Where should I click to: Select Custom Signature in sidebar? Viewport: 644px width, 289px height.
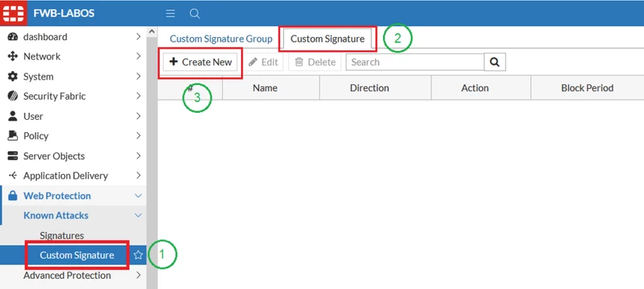[x=76, y=255]
